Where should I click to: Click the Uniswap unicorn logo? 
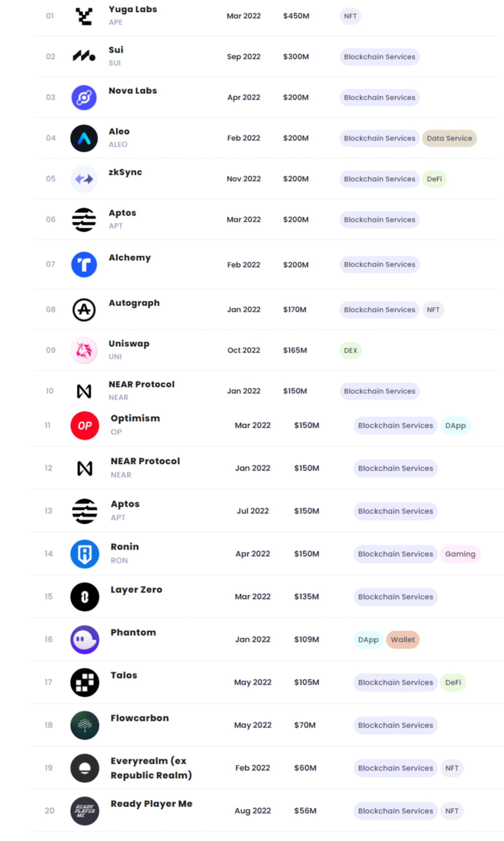pyautogui.click(x=84, y=350)
